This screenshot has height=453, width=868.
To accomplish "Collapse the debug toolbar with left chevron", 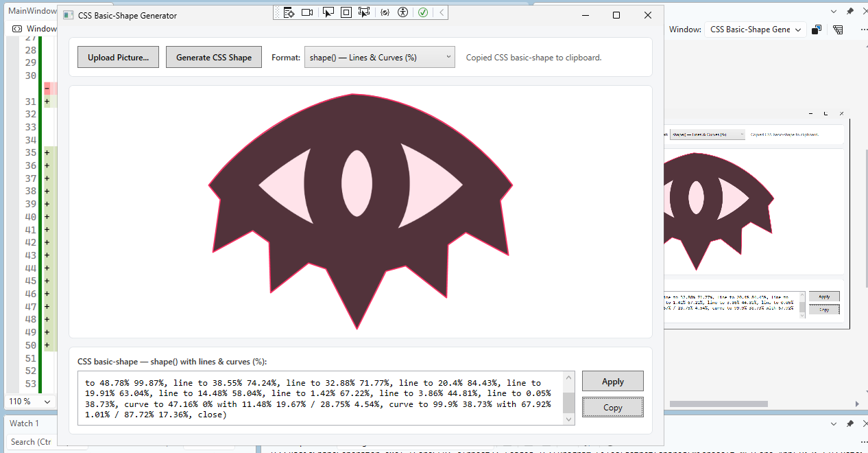I will pyautogui.click(x=442, y=12).
